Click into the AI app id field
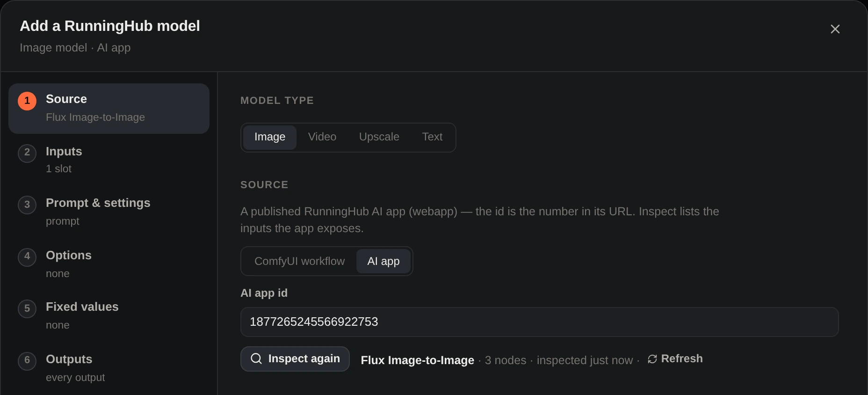This screenshot has height=395, width=868. (x=539, y=322)
